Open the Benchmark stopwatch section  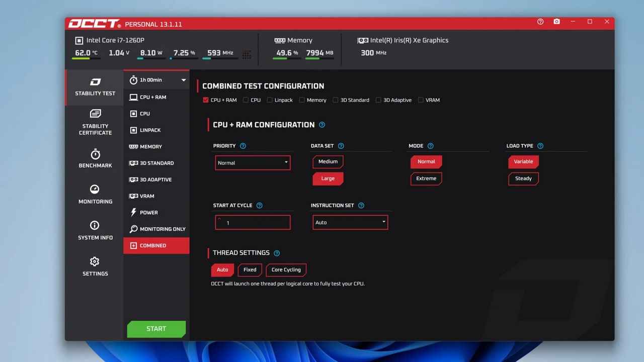(x=95, y=158)
